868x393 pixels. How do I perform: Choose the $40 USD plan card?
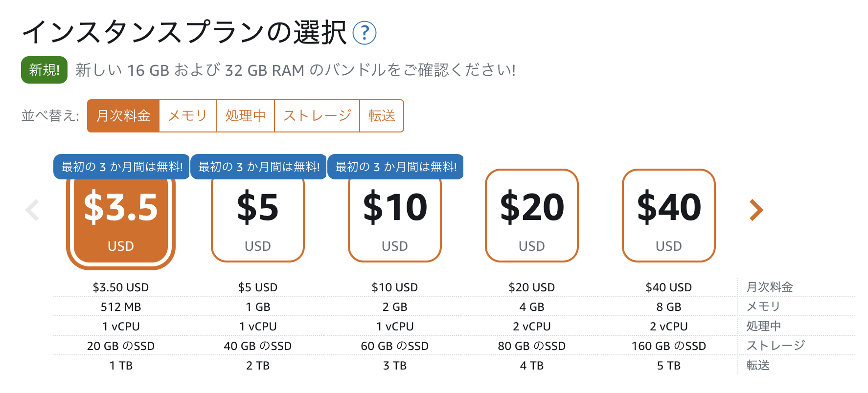669,216
